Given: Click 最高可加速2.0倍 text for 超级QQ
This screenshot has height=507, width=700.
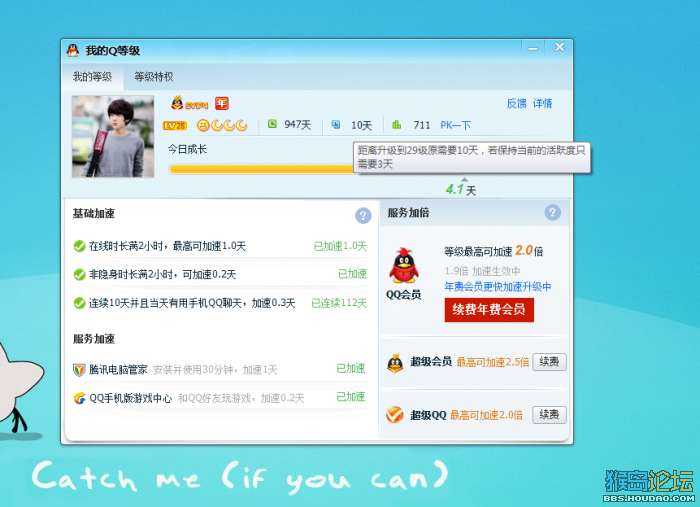Looking at the screenshot, I should 486,415.
